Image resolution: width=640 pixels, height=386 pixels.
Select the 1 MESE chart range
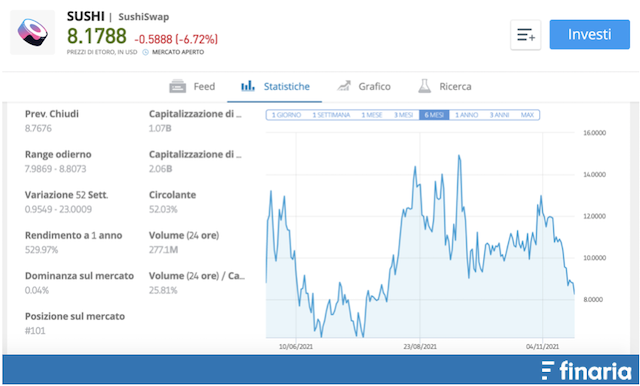point(371,115)
